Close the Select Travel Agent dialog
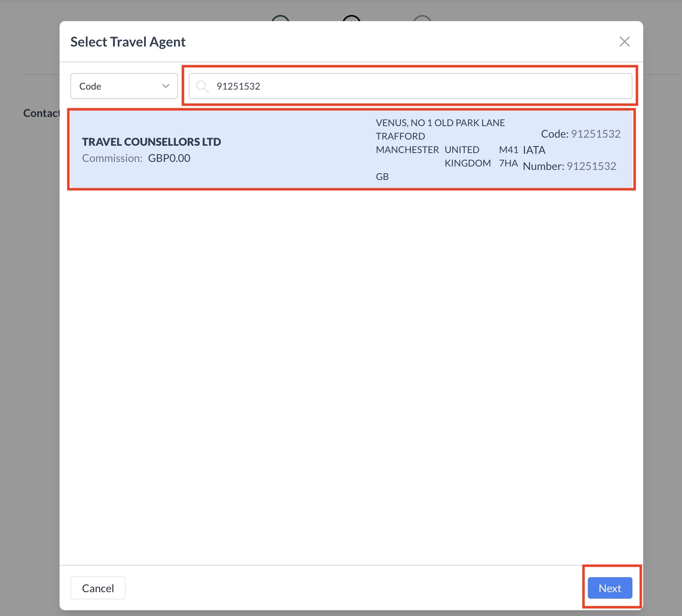 (x=624, y=42)
